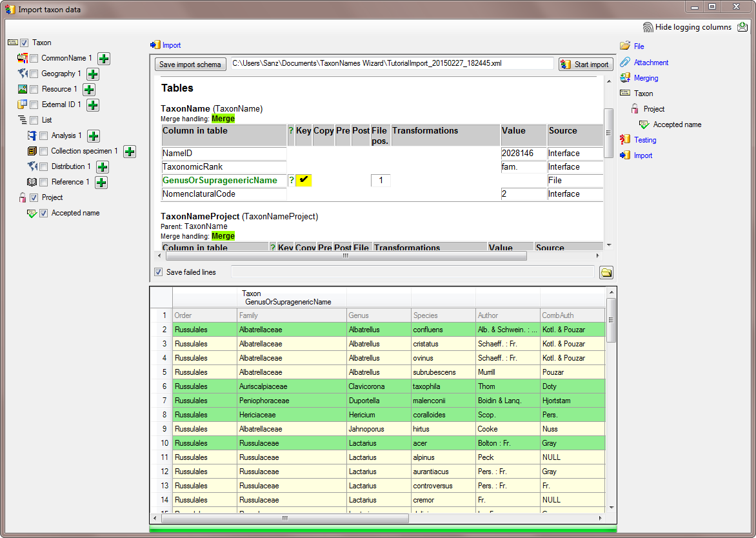Click the Save import schema button

(190, 65)
